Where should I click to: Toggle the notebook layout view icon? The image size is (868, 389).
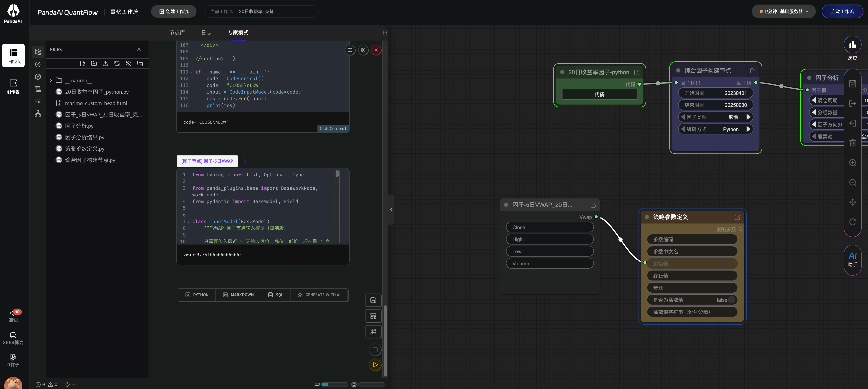pyautogui.click(x=373, y=316)
